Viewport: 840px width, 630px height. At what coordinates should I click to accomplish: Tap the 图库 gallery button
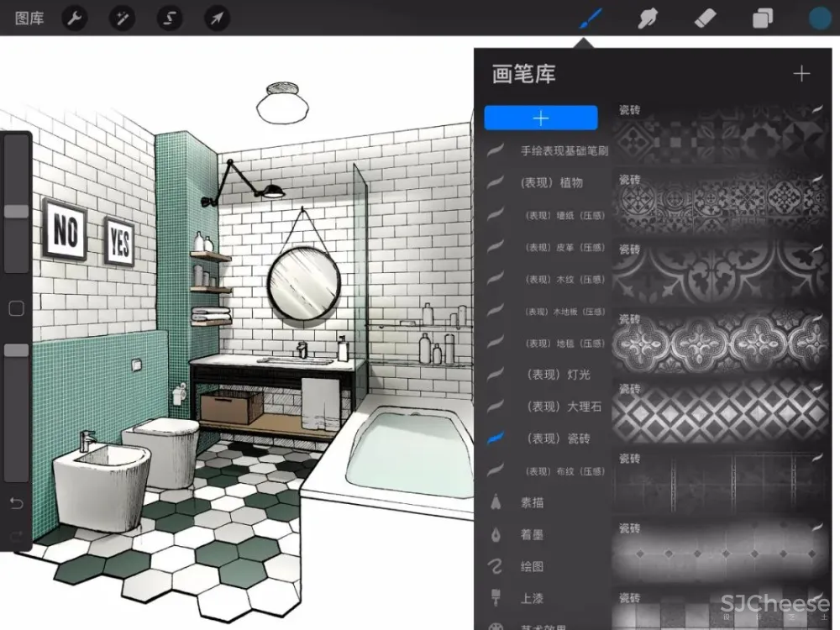coord(29,18)
